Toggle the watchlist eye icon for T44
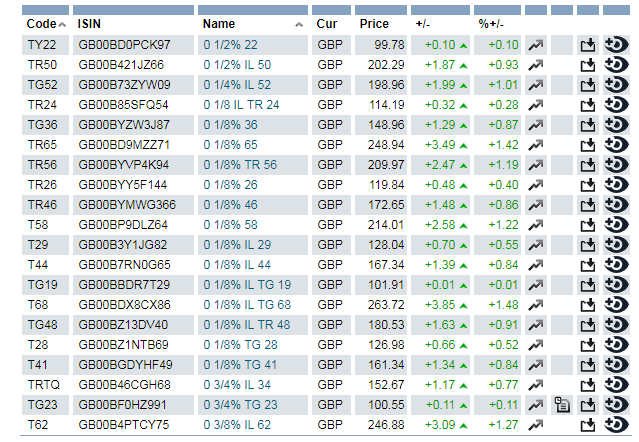639x442 pixels. click(615, 265)
